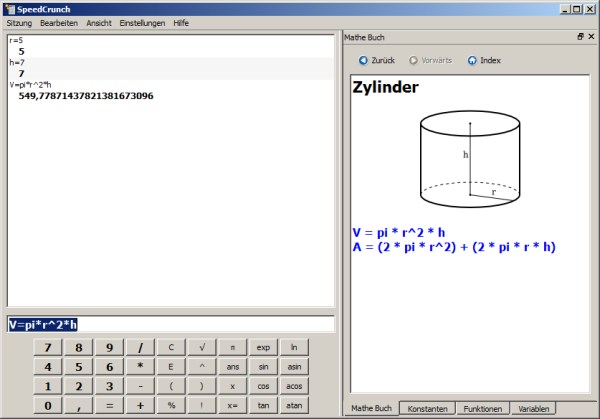Click the asin function button
Image resolution: width=600 pixels, height=419 pixels.
(294, 367)
